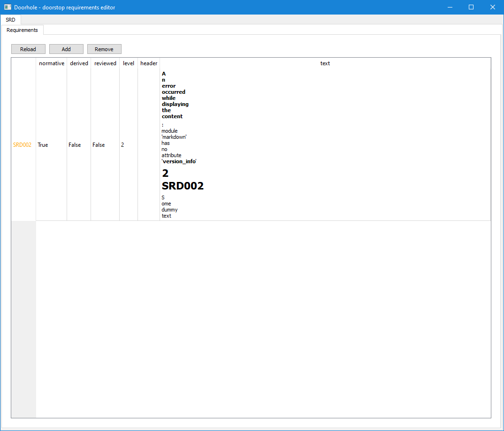Select the rendered text cell of SRD002
The image size is (504, 431).
click(324, 144)
